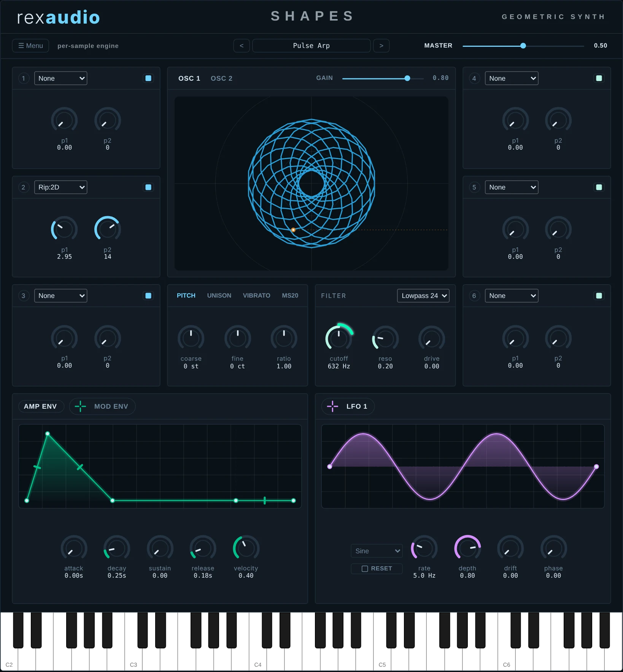This screenshot has width=623, height=672.
Task: Click the slot 2 p1 knob
Action: (x=64, y=229)
